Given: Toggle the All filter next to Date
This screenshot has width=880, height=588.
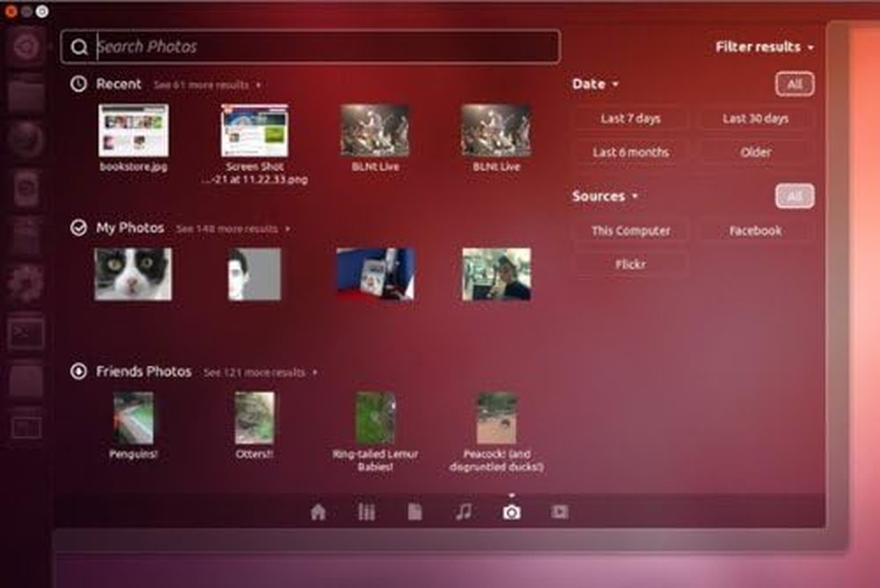Looking at the screenshot, I should (793, 85).
